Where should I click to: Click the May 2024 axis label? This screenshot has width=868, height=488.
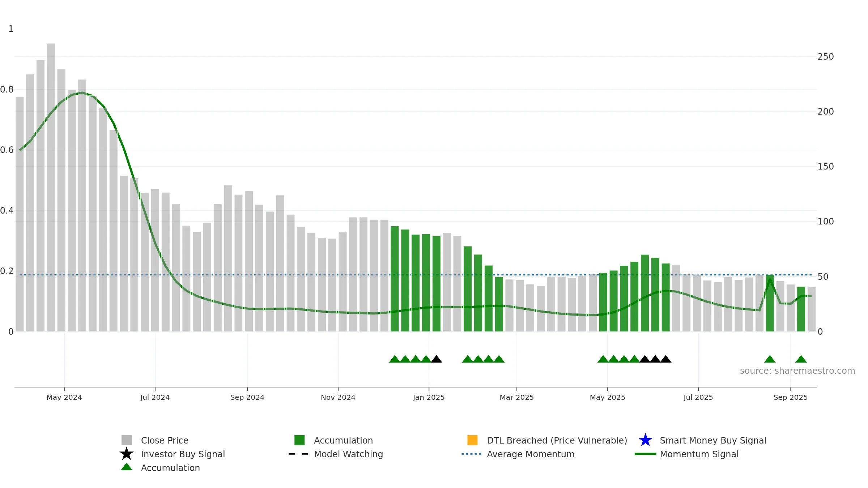[x=64, y=397]
